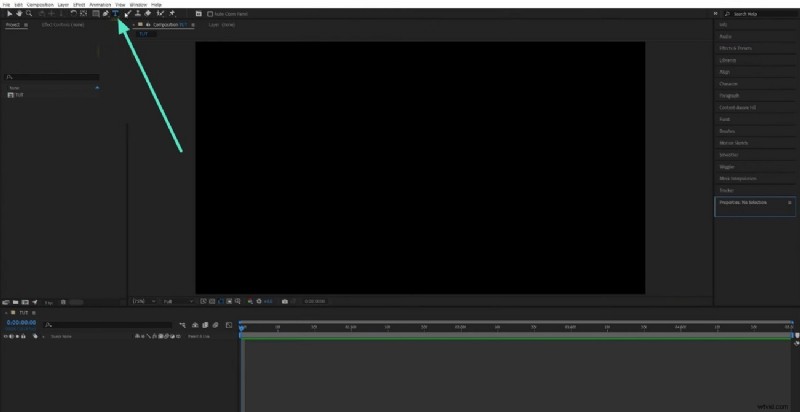This screenshot has height=412, width=800.
Task: Expand the Character panel
Action: (x=728, y=84)
